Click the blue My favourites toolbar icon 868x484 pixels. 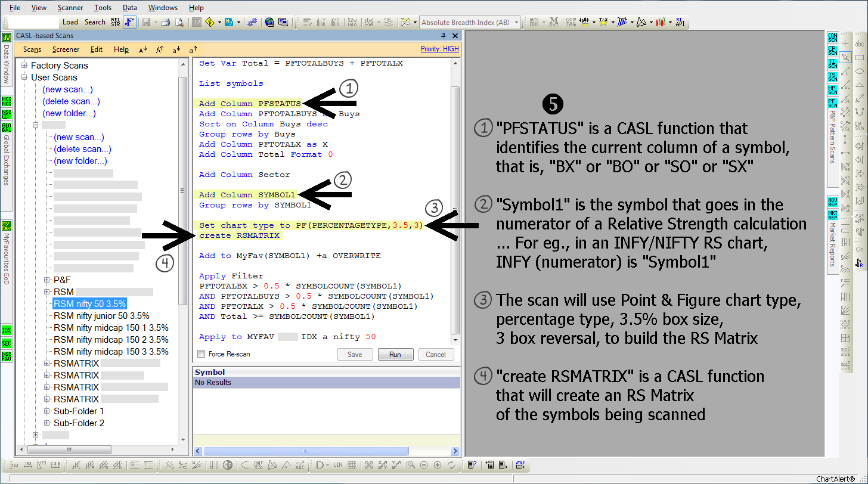tap(228, 22)
